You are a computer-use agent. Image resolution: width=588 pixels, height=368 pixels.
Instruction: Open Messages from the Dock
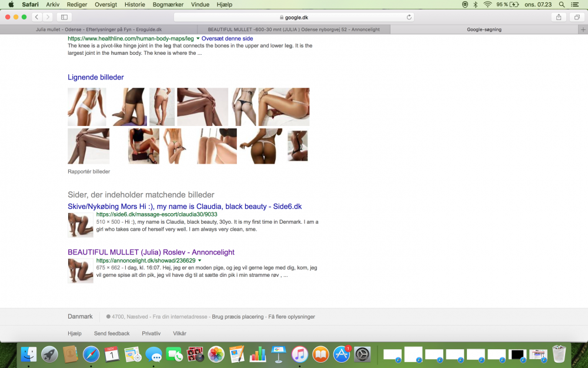pyautogui.click(x=153, y=354)
